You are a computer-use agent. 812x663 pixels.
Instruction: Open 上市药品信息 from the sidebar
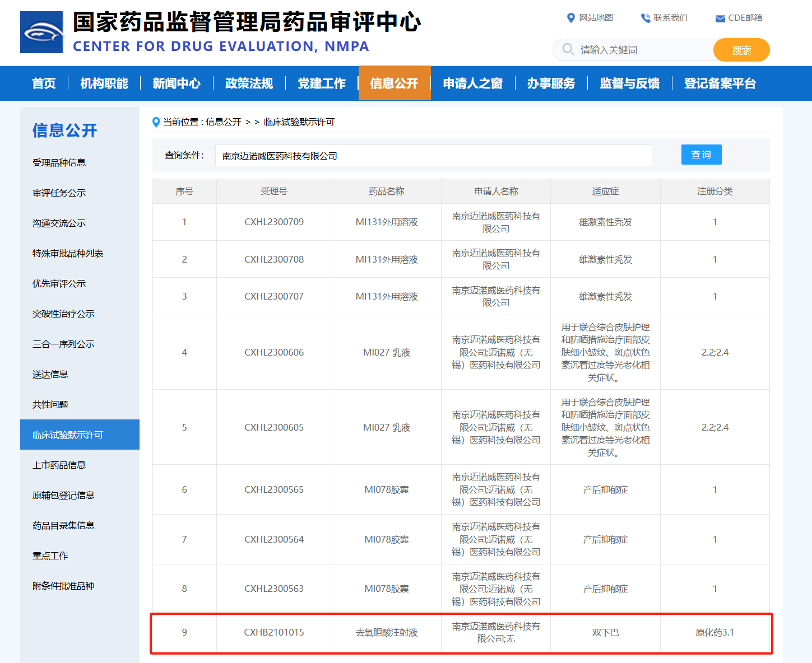tap(59, 465)
